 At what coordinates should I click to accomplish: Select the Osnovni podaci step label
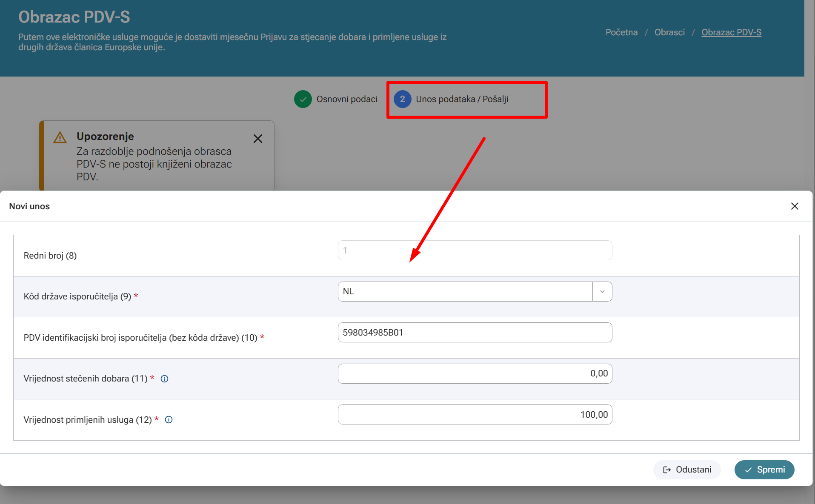coord(347,99)
